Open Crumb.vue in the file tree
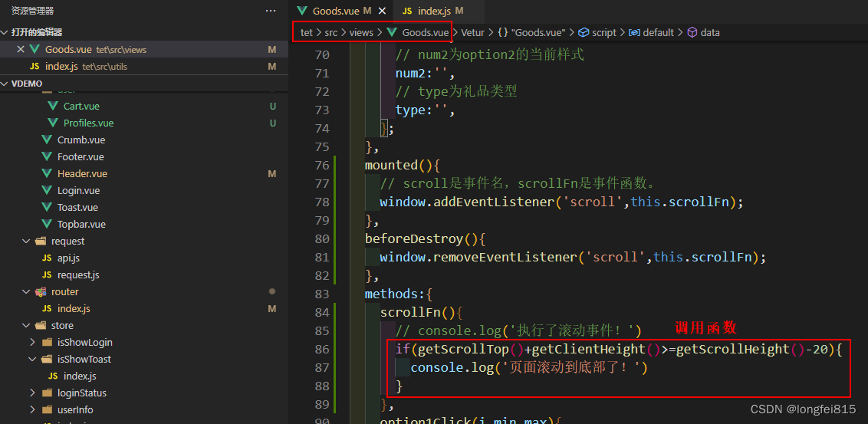 pos(81,140)
